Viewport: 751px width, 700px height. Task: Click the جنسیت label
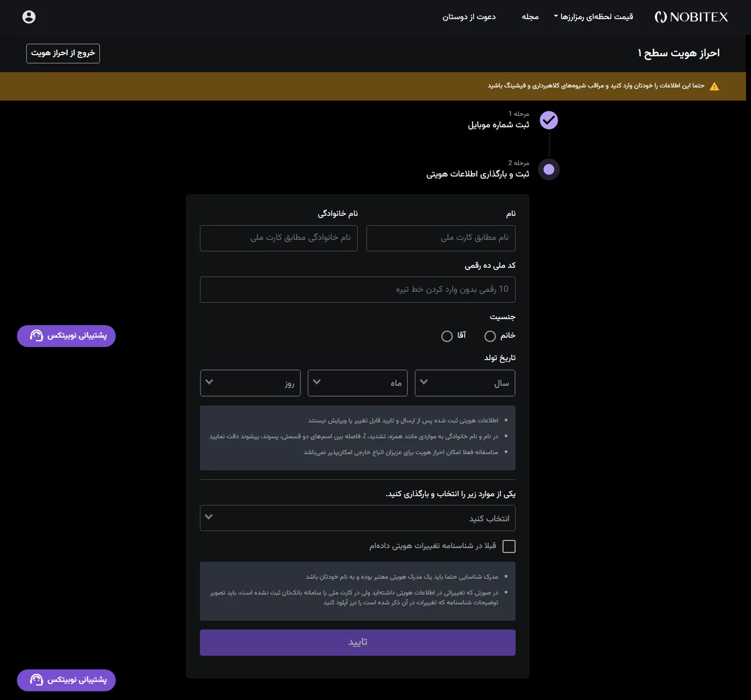(502, 317)
